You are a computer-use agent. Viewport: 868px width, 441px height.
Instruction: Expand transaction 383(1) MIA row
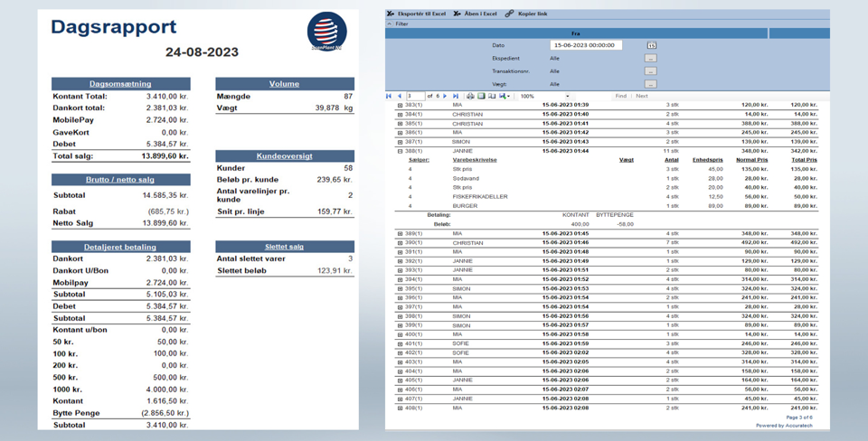pyautogui.click(x=400, y=105)
